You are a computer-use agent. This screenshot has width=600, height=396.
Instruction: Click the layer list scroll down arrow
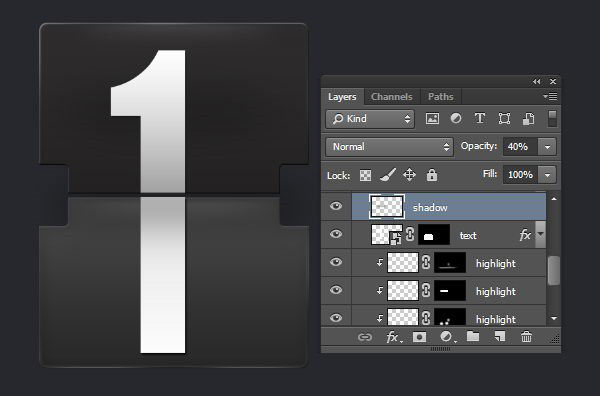pyautogui.click(x=554, y=318)
